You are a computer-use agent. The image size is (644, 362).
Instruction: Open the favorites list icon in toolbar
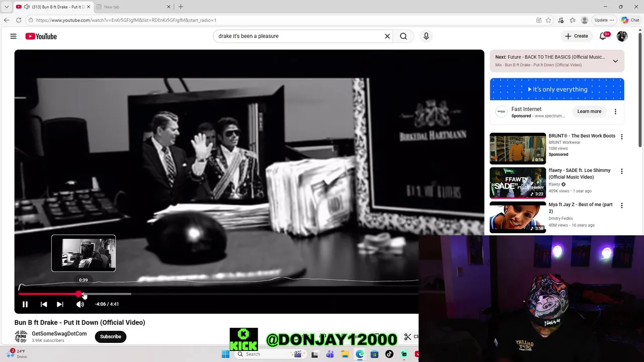pos(573,20)
